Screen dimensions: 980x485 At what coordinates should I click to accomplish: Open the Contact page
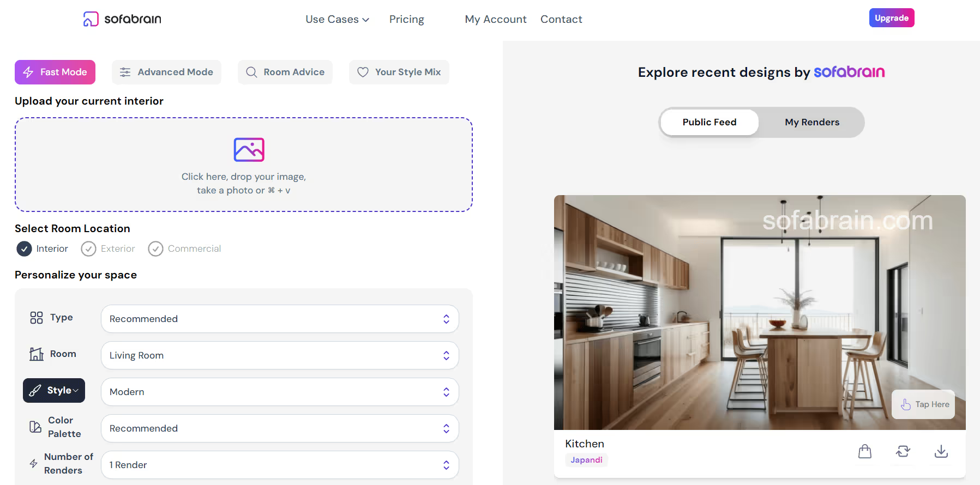(561, 19)
